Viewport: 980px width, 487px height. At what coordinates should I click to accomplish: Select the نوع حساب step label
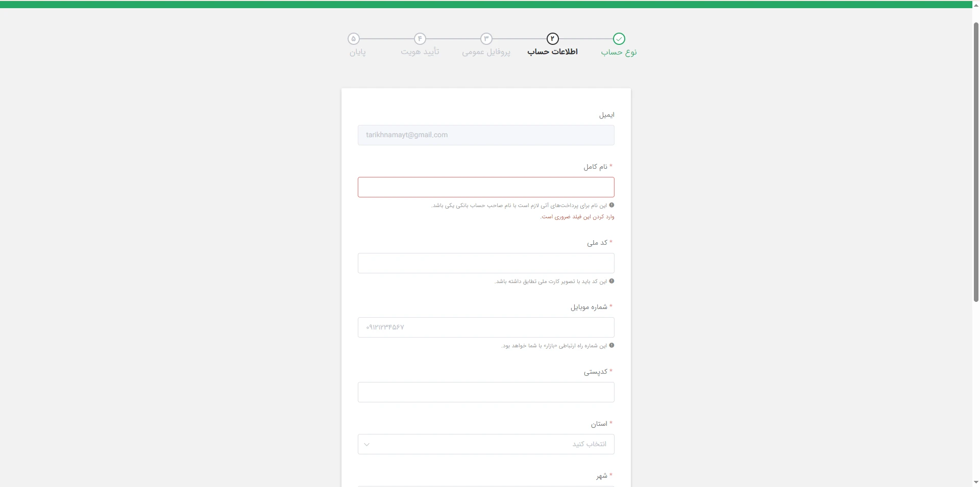point(619,52)
